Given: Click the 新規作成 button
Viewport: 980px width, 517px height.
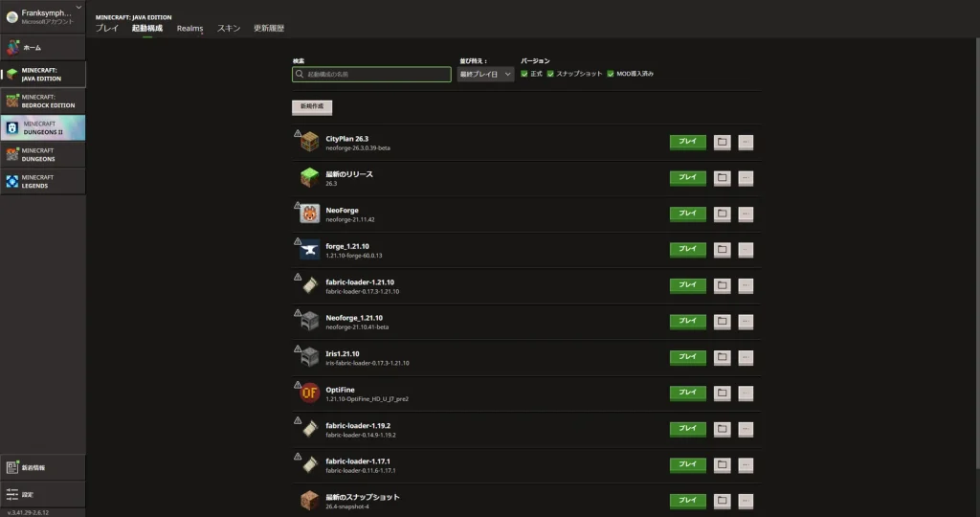Looking at the screenshot, I should click(312, 107).
